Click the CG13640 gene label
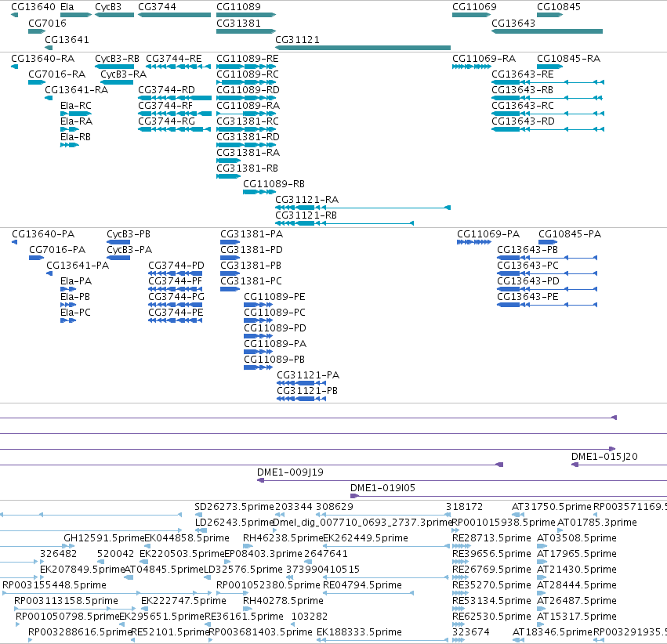Image resolution: width=667 pixels, height=644 pixels. pyautogui.click(x=33, y=7)
